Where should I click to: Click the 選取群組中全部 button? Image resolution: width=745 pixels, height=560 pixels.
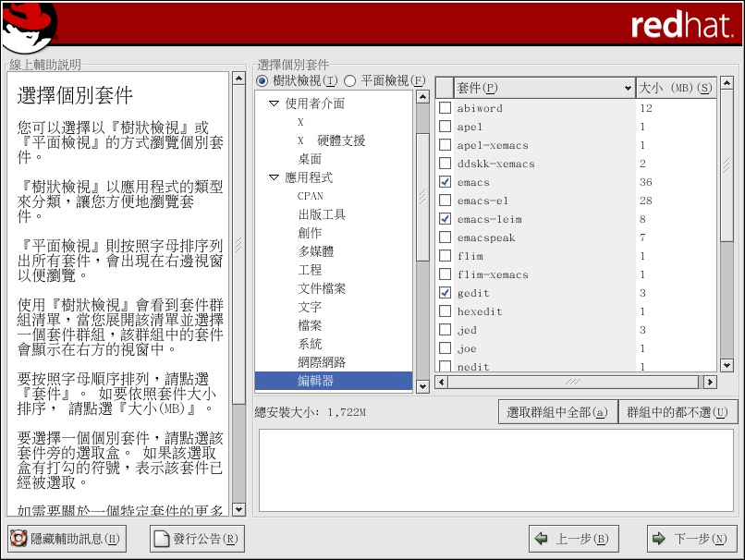[557, 412]
